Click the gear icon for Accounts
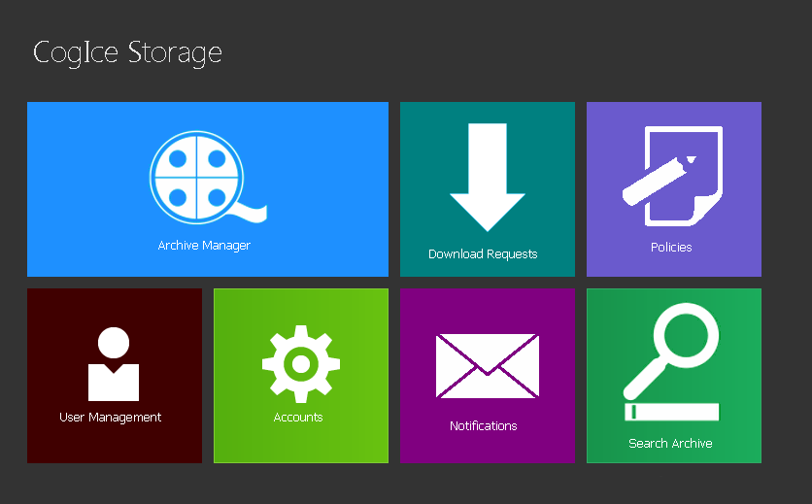This screenshot has width=812, height=504. tap(300, 363)
